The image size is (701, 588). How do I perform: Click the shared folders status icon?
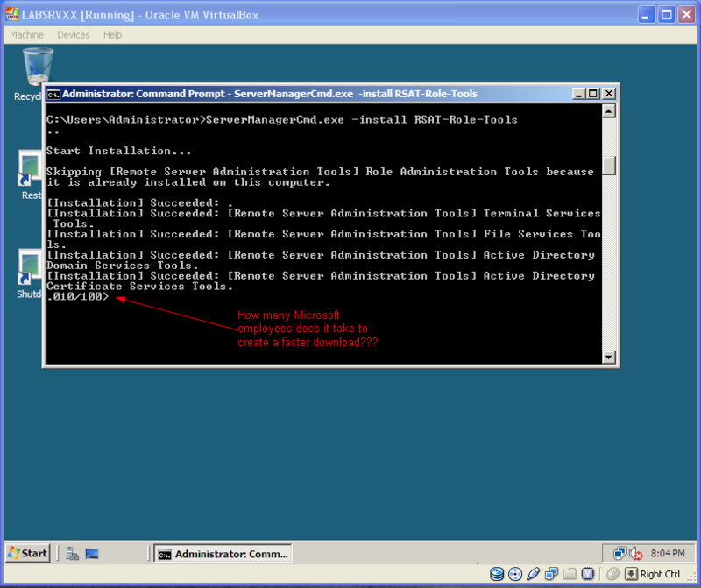pyautogui.click(x=570, y=574)
